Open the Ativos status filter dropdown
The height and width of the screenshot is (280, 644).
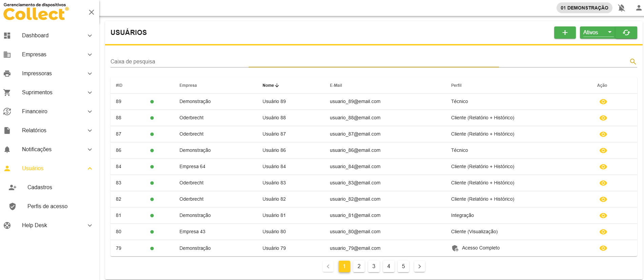pos(597,33)
